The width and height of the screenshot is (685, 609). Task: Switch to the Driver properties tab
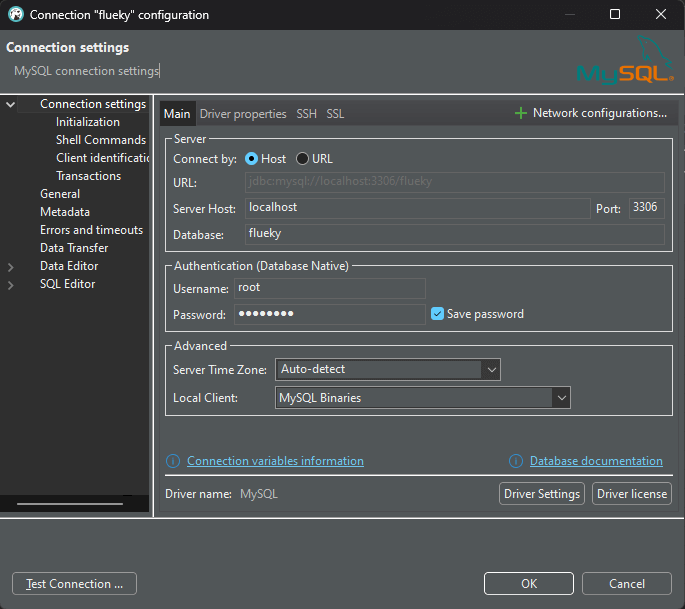pos(243,114)
